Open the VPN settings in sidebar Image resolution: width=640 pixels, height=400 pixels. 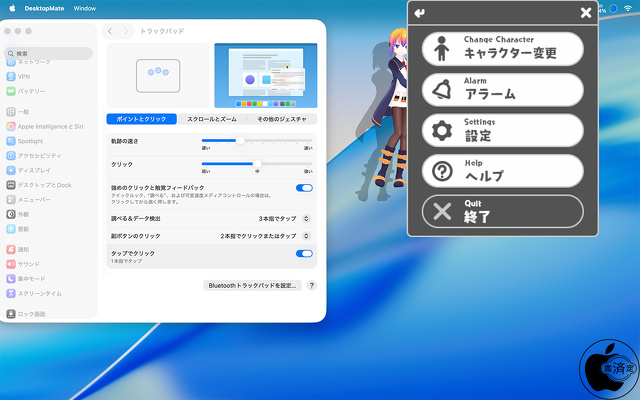tap(18, 76)
